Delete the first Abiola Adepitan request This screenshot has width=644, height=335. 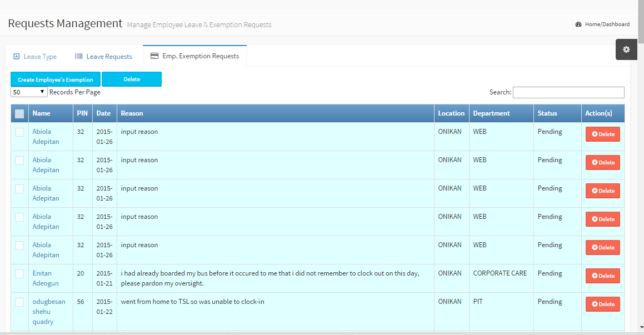(x=602, y=134)
